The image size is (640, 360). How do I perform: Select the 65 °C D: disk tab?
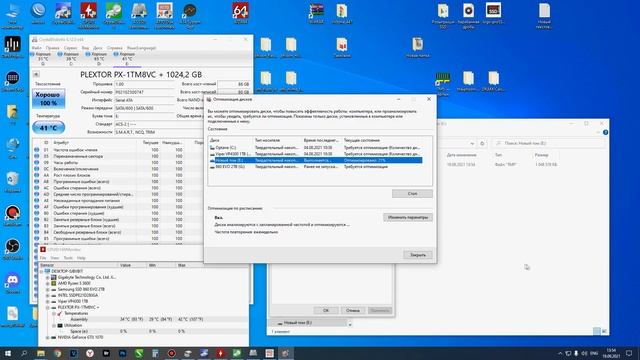tap(99, 59)
